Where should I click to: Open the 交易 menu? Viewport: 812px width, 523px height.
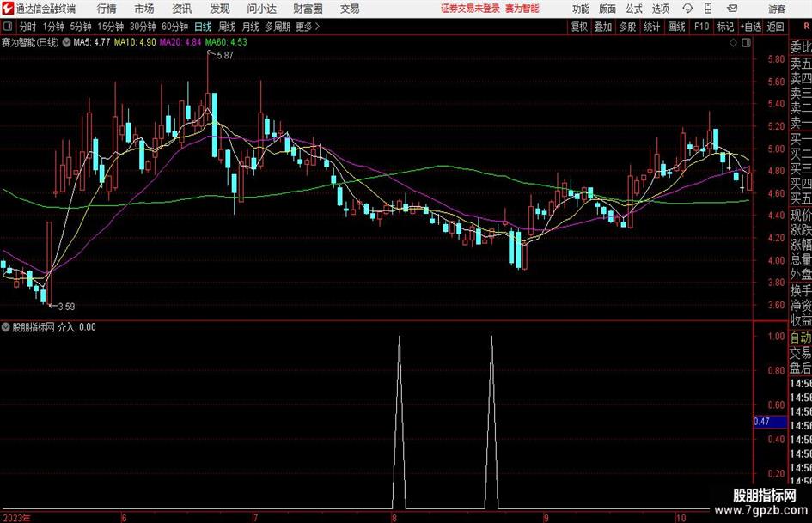pos(350,9)
